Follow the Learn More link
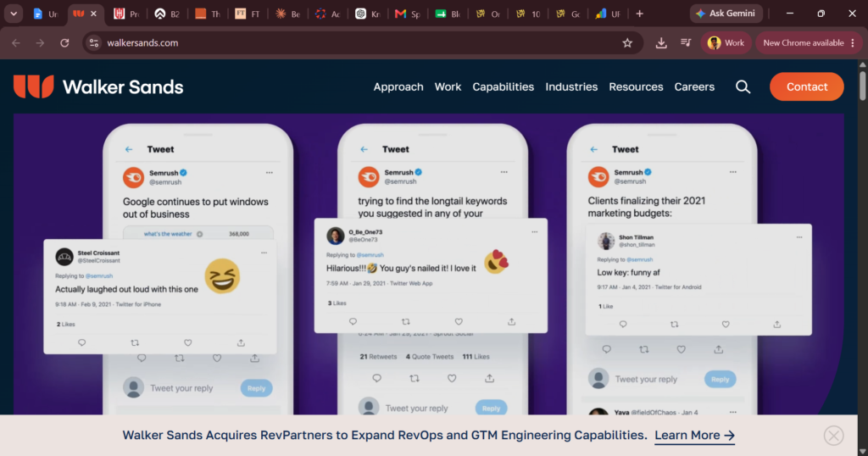Screen dimensions: 868x456 (x=695, y=436)
